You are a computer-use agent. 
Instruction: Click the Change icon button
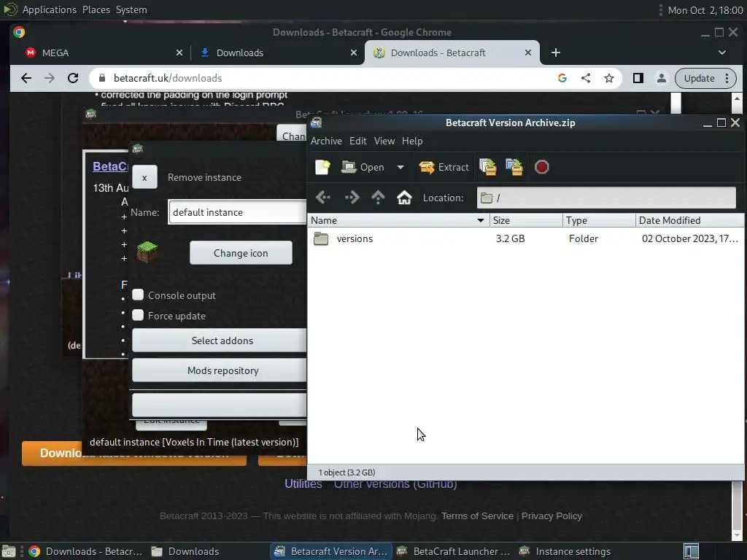pos(241,253)
